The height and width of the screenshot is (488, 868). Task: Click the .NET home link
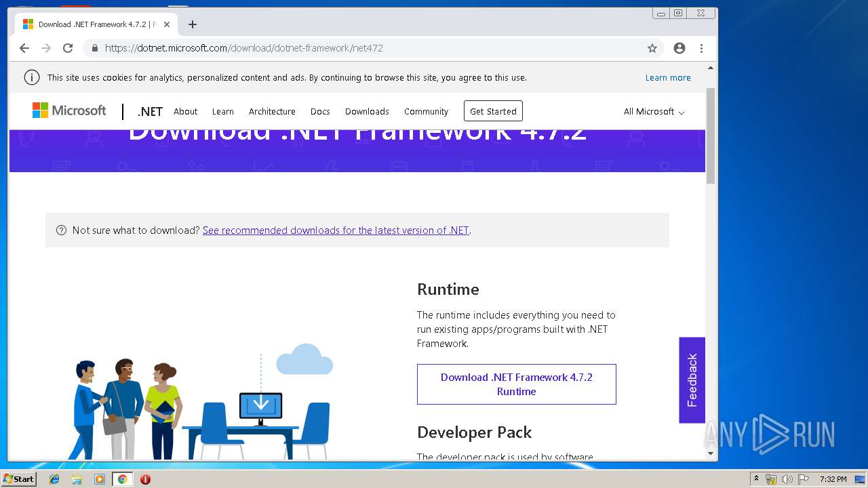[x=150, y=112]
